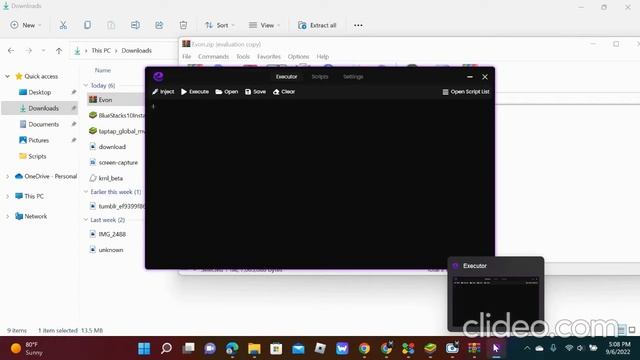640x360 pixels.
Task: Open a script file in Evon
Action: 227,92
